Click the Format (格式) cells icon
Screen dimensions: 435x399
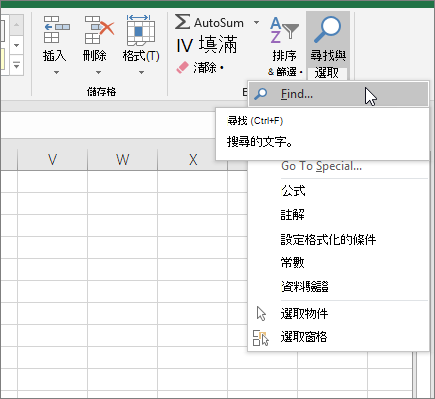[x=141, y=31]
